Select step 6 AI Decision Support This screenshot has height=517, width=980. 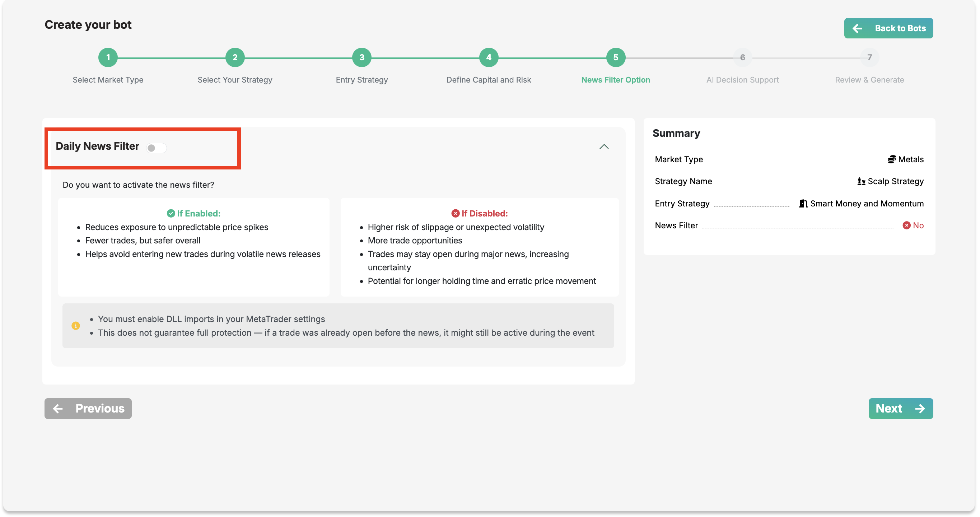[742, 57]
